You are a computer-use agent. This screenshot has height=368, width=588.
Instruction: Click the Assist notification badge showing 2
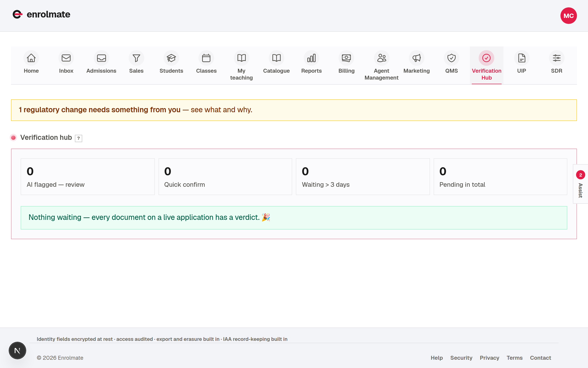pos(580,175)
